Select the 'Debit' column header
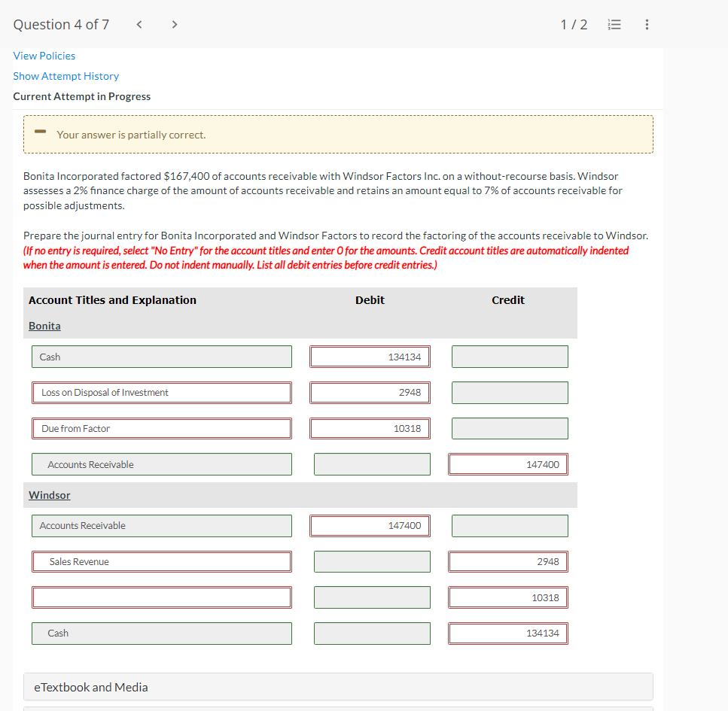This screenshot has height=711, width=728. click(370, 300)
